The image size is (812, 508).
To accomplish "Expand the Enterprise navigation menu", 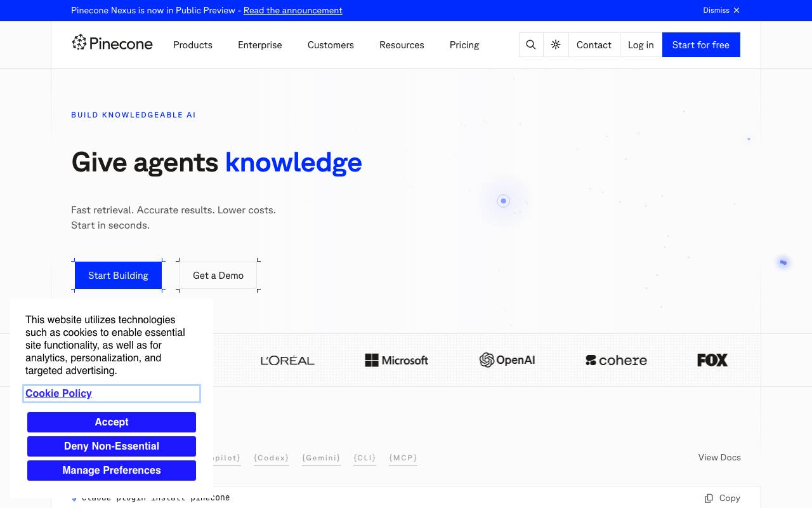I will 260,45.
